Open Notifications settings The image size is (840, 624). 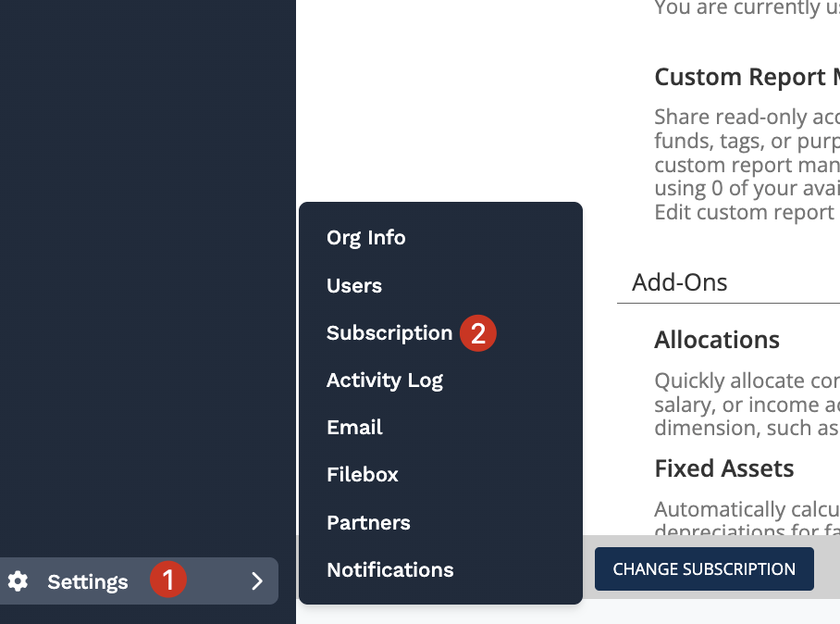click(389, 570)
